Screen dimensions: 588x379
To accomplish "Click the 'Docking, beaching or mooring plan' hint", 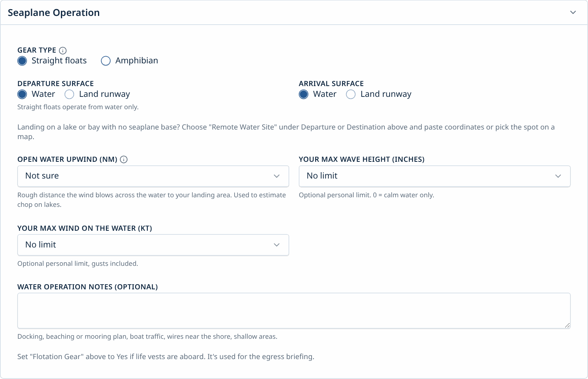I will coord(147,336).
